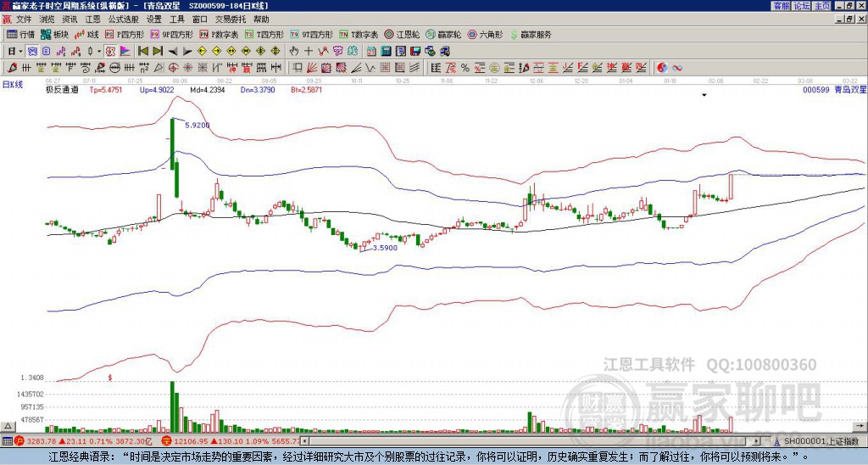868x465 pixels.
Task: Open the T数字表 tool
Action: (359, 34)
